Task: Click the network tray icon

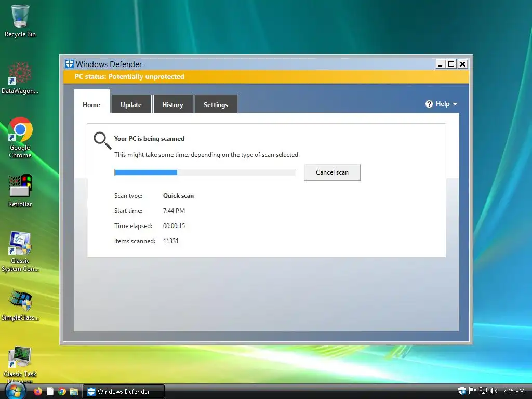Action: (x=483, y=391)
